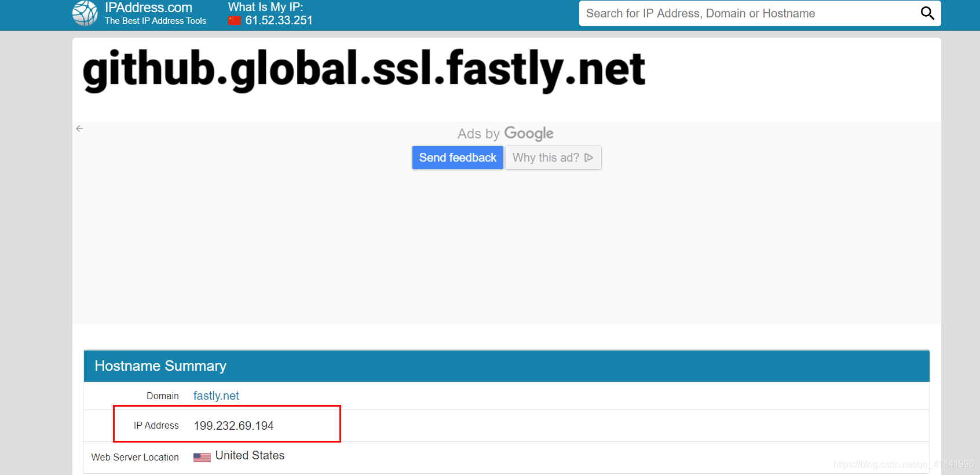Click the IPAddress.com globe logo

[85, 13]
